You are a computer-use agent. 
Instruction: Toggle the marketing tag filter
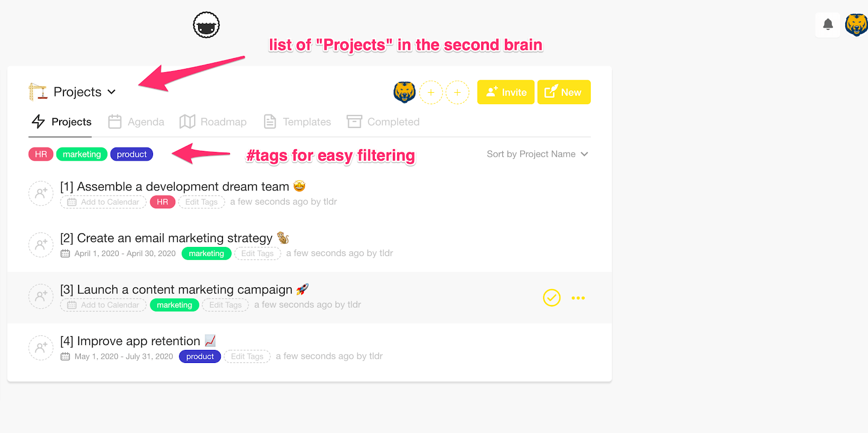pos(82,154)
